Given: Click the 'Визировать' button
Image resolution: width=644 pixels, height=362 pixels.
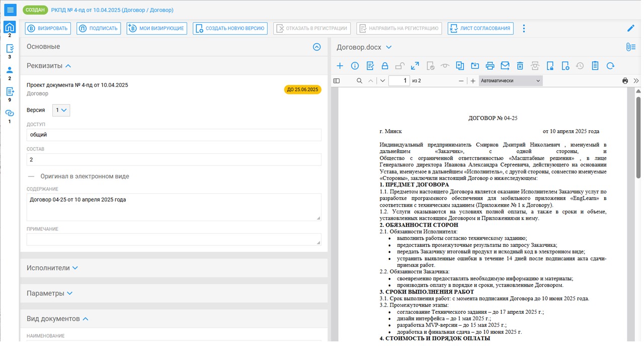Looking at the screenshot, I should (x=48, y=28).
